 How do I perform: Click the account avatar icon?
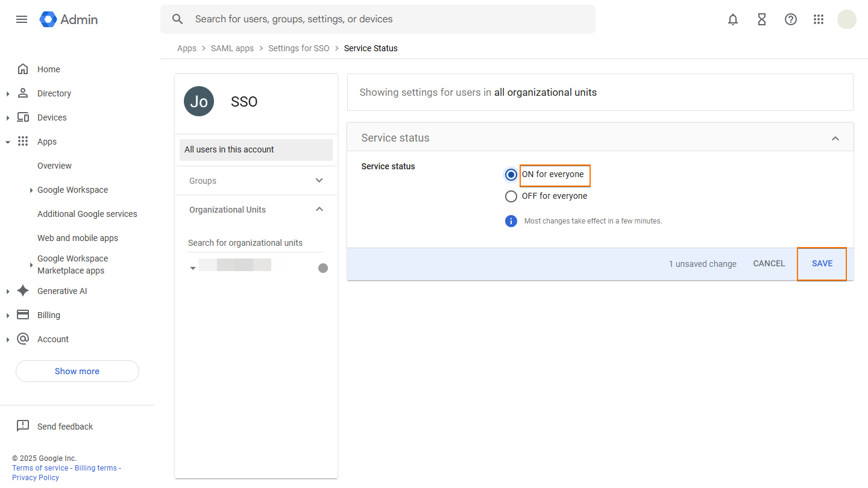847,19
